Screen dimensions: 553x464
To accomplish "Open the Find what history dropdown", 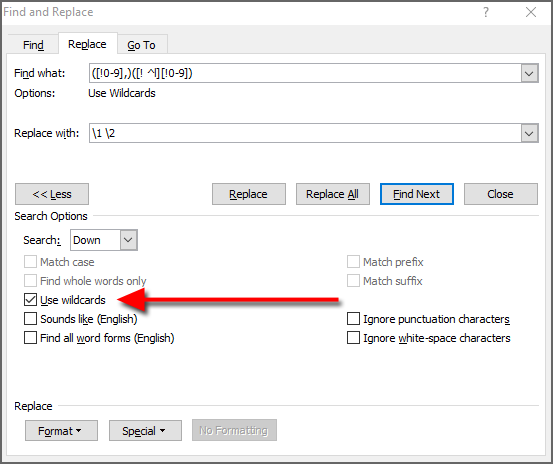I will point(529,73).
